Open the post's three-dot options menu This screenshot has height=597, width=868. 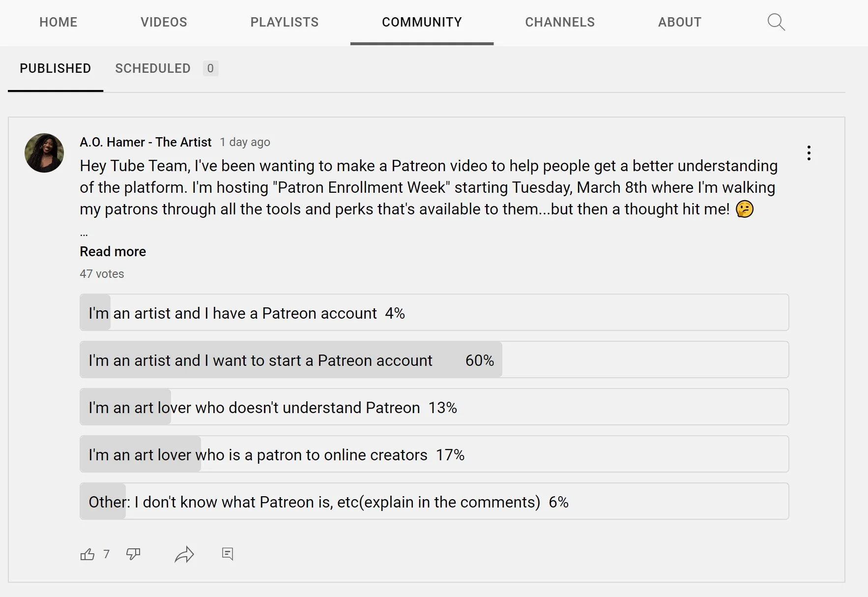click(x=809, y=153)
